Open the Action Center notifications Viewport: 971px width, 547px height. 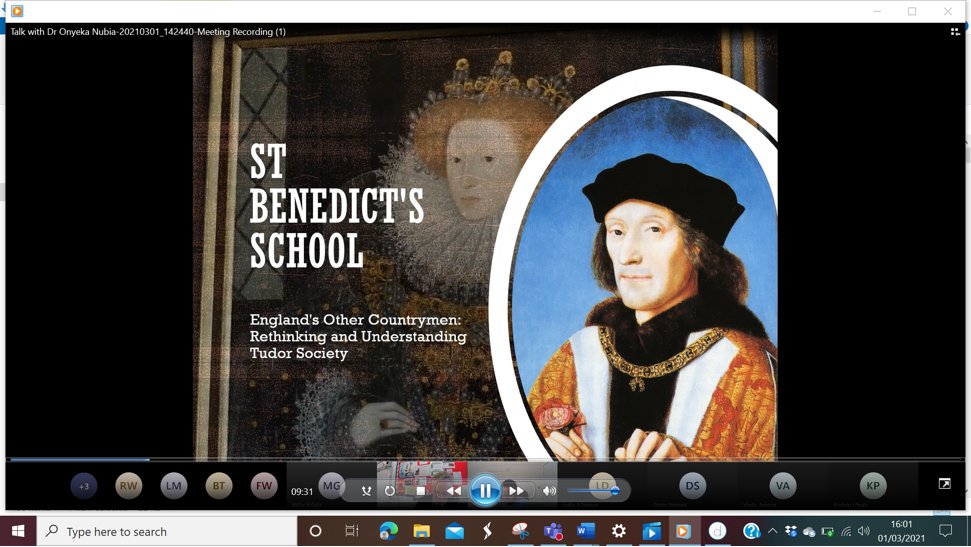pyautogui.click(x=946, y=531)
